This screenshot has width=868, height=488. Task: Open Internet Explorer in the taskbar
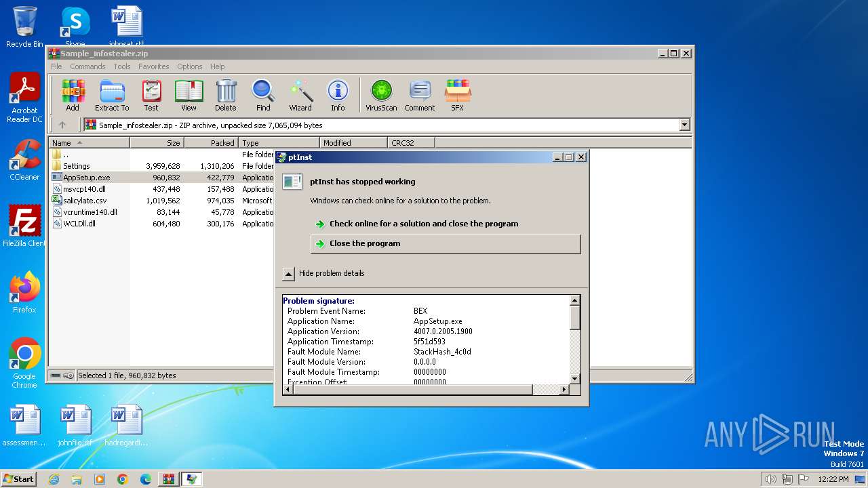[x=54, y=479]
